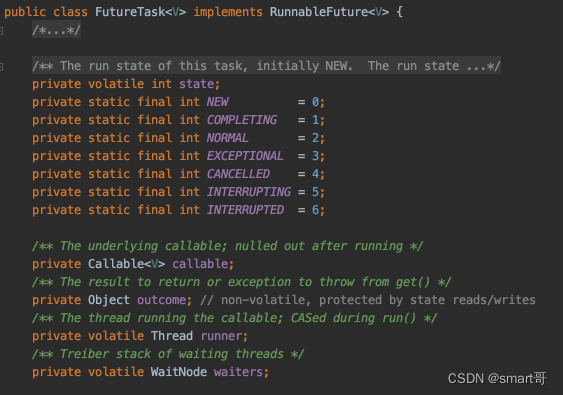Screen dimensions: 563x395
Task: Click the waiters field name
Action: click(x=238, y=372)
